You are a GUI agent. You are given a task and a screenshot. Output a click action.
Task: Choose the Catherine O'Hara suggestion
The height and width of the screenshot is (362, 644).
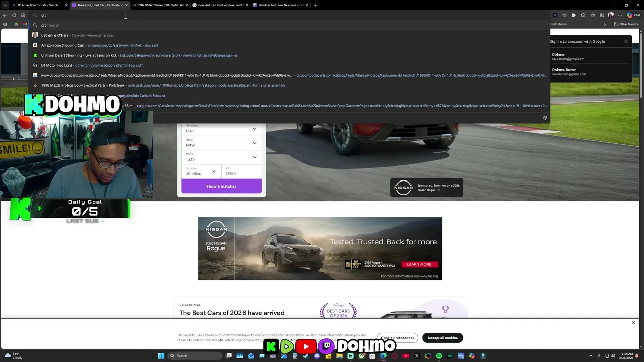click(x=289, y=35)
